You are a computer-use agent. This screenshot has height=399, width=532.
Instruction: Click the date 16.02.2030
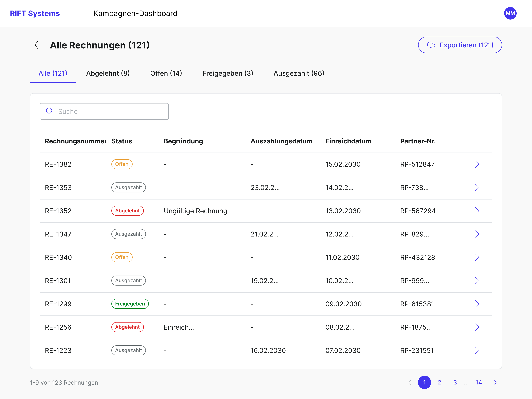tap(268, 350)
